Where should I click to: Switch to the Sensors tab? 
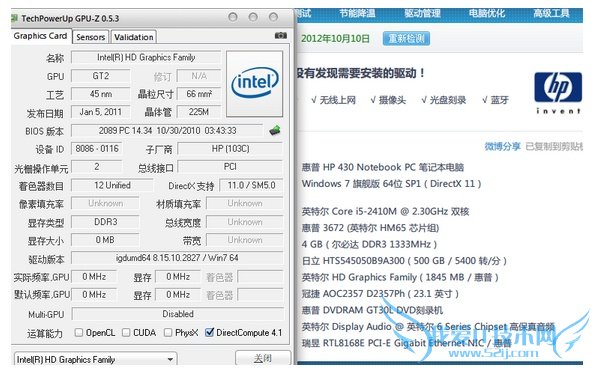click(90, 37)
